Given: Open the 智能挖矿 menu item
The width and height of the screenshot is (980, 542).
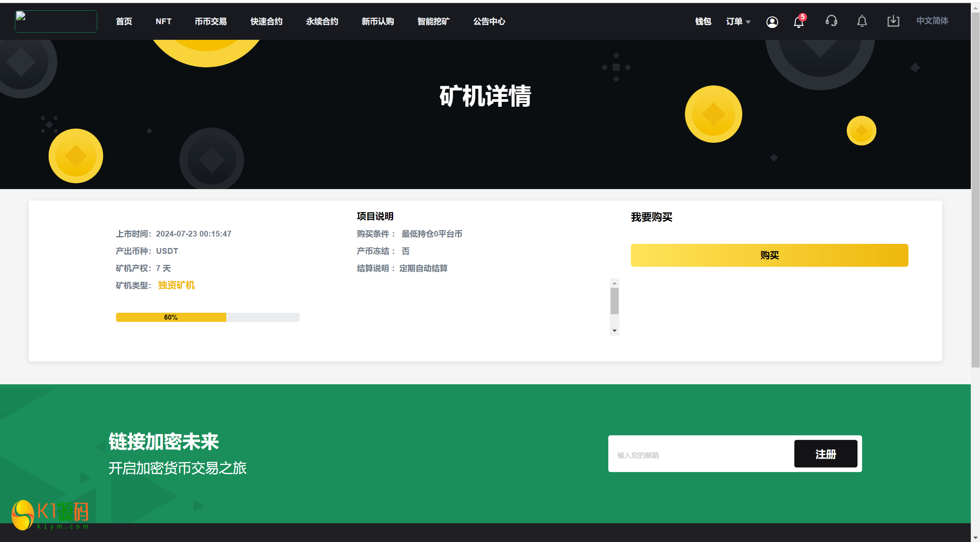Looking at the screenshot, I should (x=433, y=21).
